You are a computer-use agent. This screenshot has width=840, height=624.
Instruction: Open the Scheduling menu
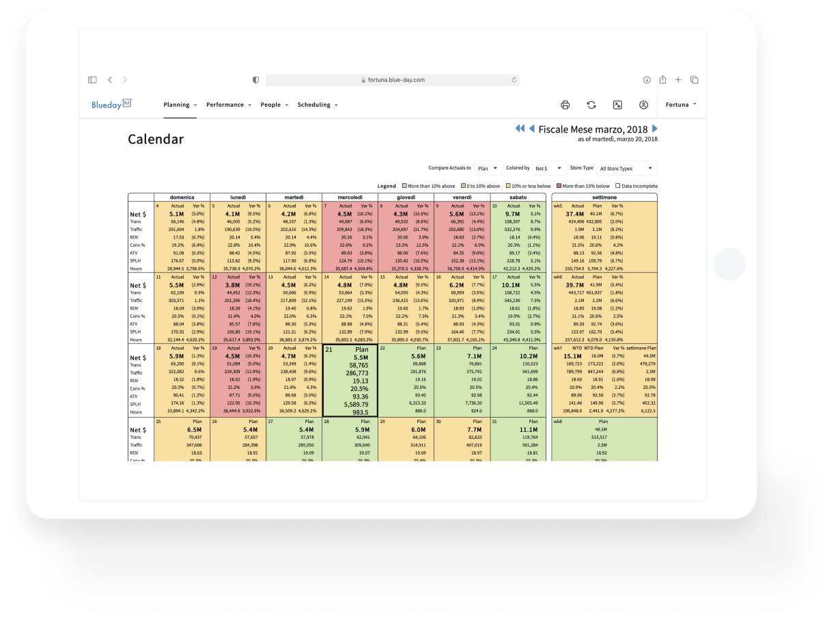coord(318,105)
